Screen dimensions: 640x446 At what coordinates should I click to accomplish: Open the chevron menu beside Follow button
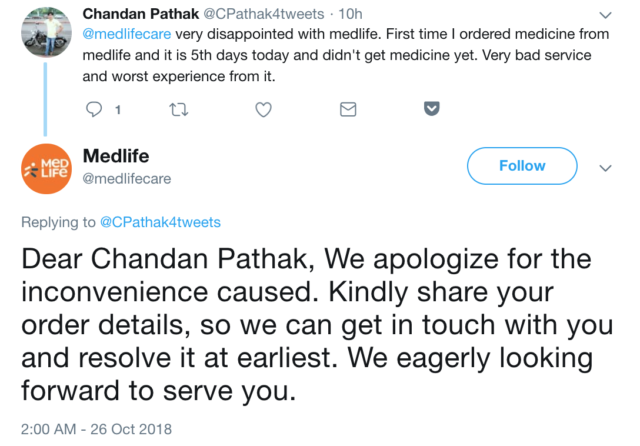604,168
